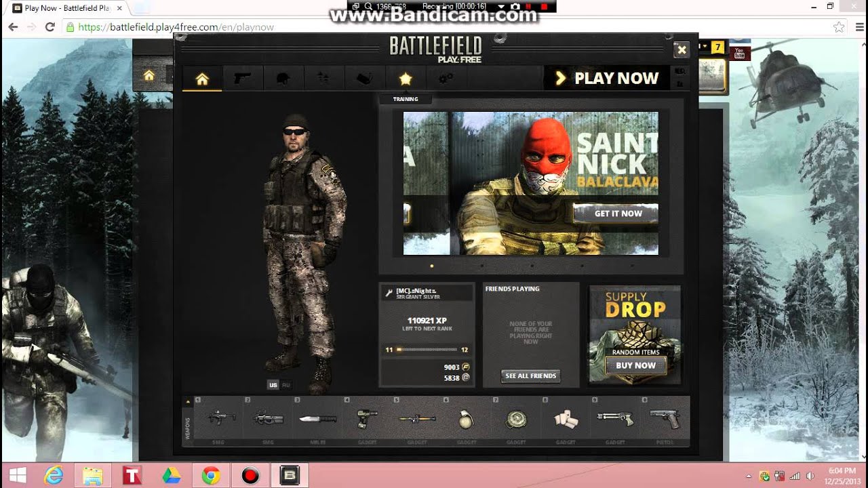868x488 pixels.
Task: Select the first banner carousel dot
Action: point(431,266)
